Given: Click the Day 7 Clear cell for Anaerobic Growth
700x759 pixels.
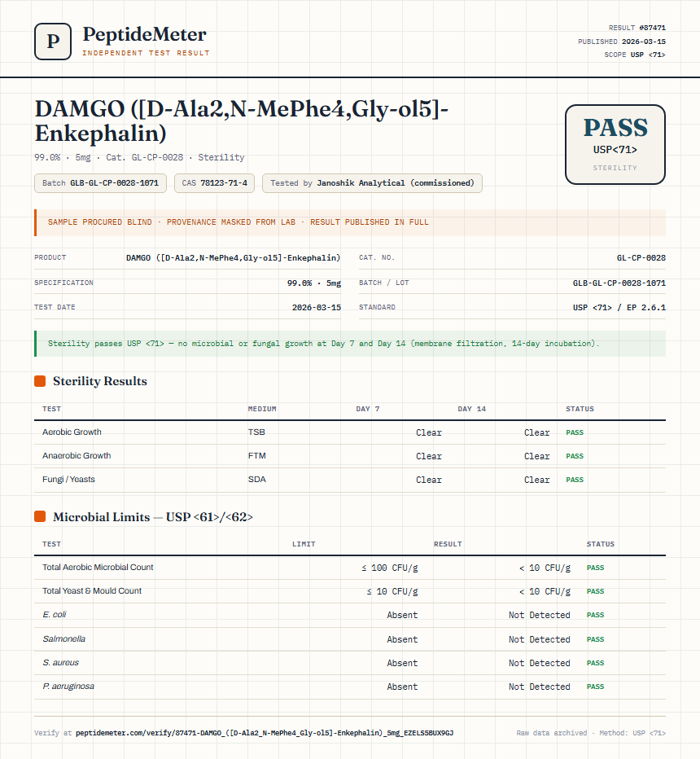Looking at the screenshot, I should pyautogui.click(x=429, y=457).
